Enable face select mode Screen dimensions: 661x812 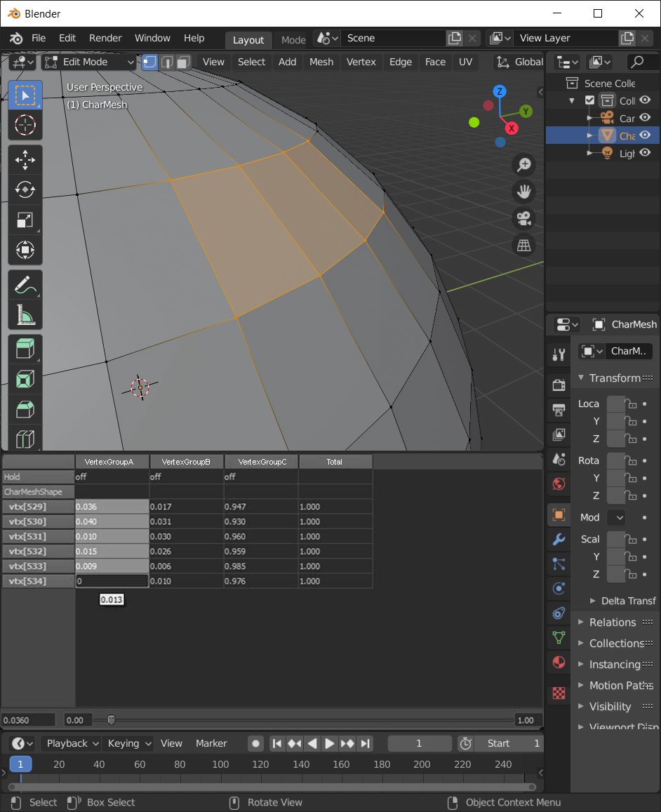point(183,62)
